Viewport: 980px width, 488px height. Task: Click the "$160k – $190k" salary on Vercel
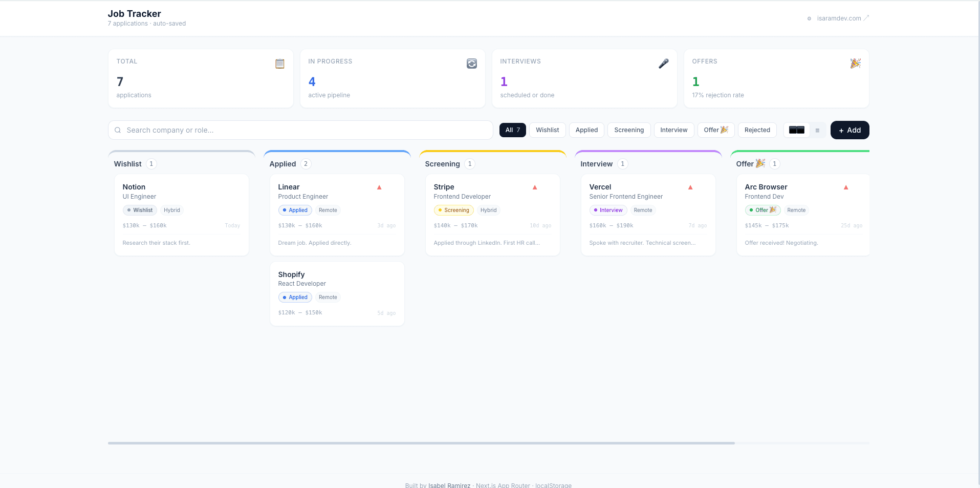coord(612,225)
